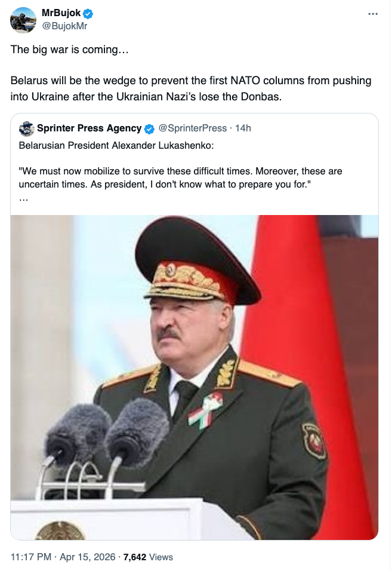This screenshot has height=571, width=392.
Task: Open the MrBujok display name link
Action: (61, 14)
